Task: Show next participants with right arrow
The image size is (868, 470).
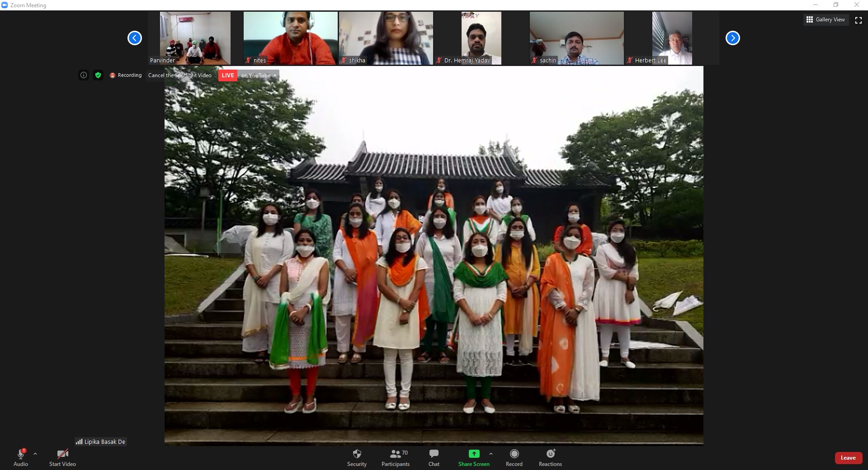Action: click(x=732, y=38)
